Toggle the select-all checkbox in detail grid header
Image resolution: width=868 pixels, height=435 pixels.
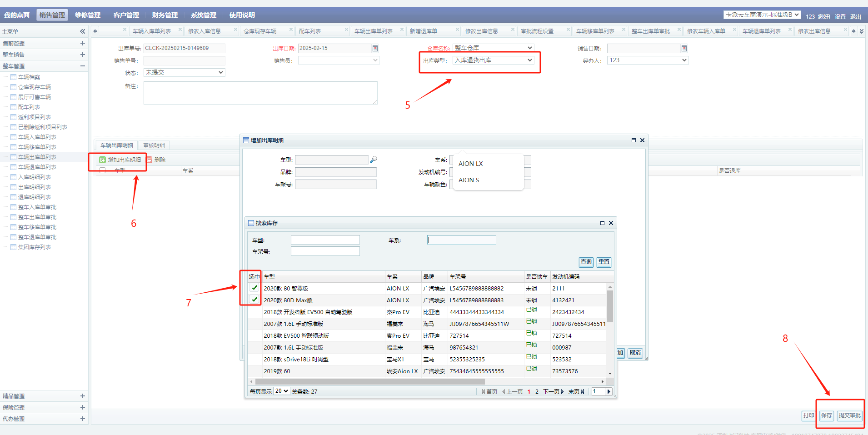point(103,170)
